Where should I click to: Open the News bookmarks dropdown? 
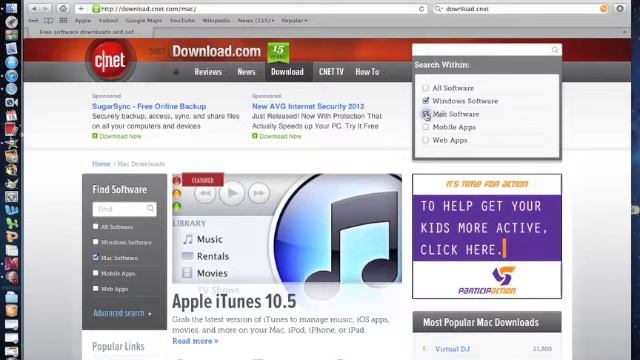(256, 20)
